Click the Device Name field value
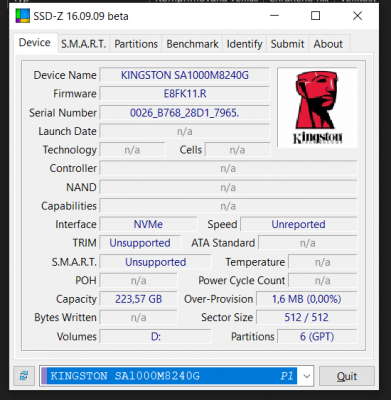This screenshot has height=400, width=391. 185,75
